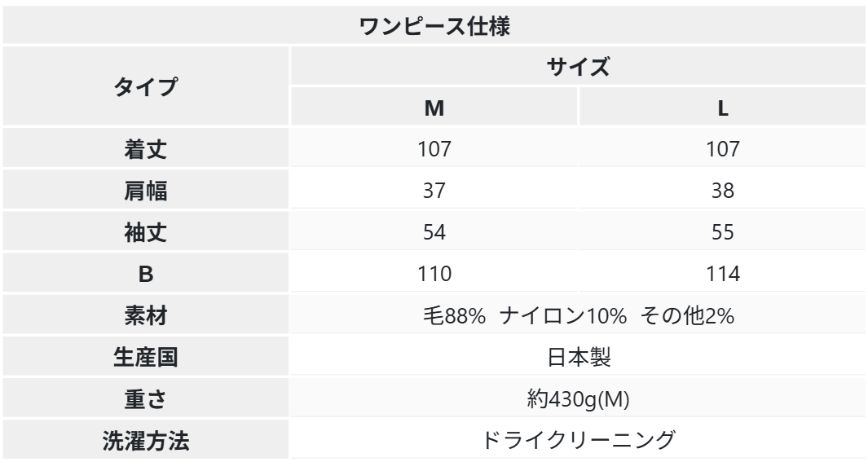
Task: Click the 肩幅 value 37
Action: pyautogui.click(x=434, y=191)
